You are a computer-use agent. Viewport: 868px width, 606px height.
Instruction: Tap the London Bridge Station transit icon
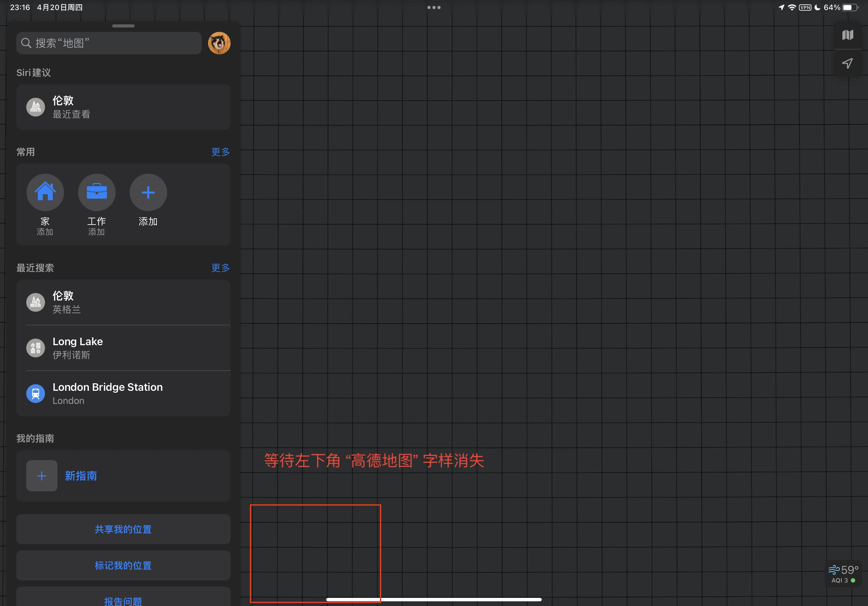(36, 394)
